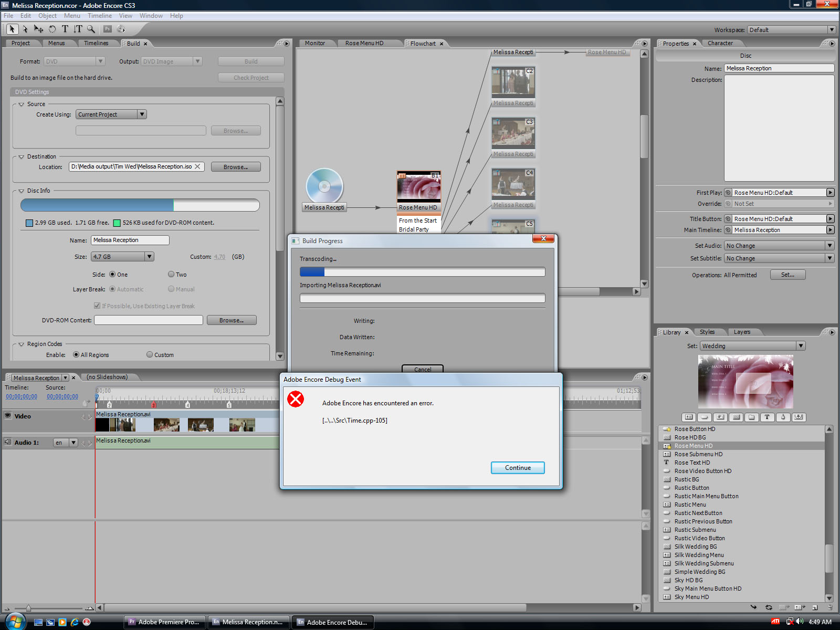Select the Vertical Text tool

click(x=78, y=29)
